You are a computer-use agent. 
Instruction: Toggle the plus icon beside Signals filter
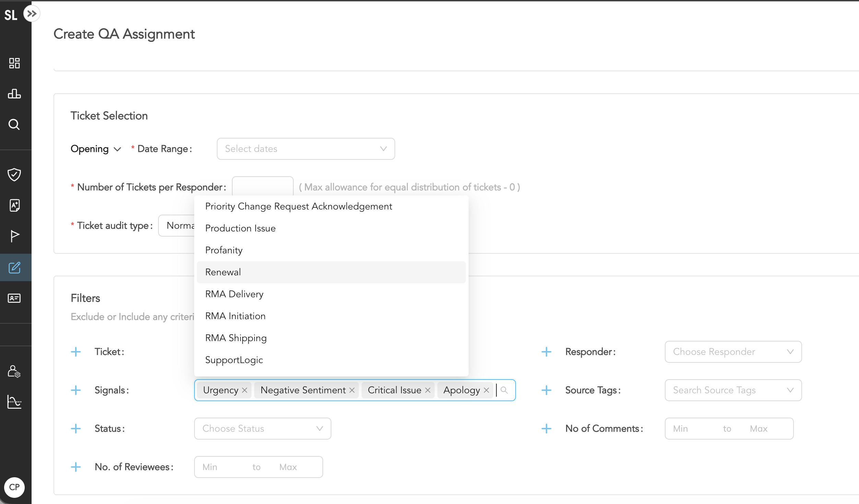point(76,390)
